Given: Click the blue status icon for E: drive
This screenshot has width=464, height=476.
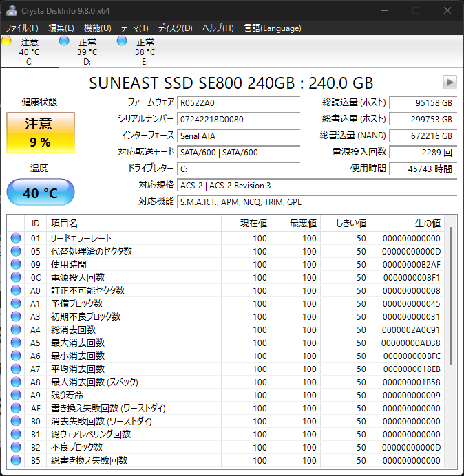Looking at the screenshot, I should pyautogui.click(x=122, y=41).
